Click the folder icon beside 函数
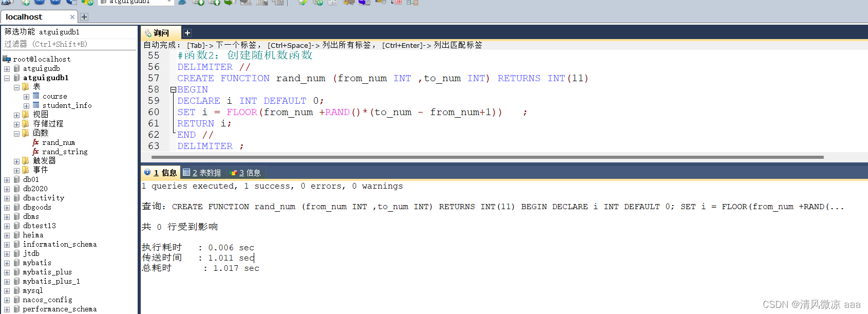Viewport: 868px width, 314px height. click(x=26, y=133)
